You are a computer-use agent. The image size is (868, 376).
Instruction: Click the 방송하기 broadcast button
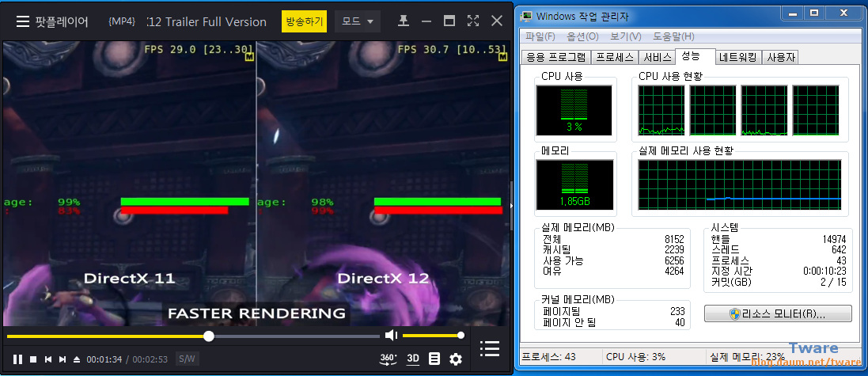[x=304, y=21]
